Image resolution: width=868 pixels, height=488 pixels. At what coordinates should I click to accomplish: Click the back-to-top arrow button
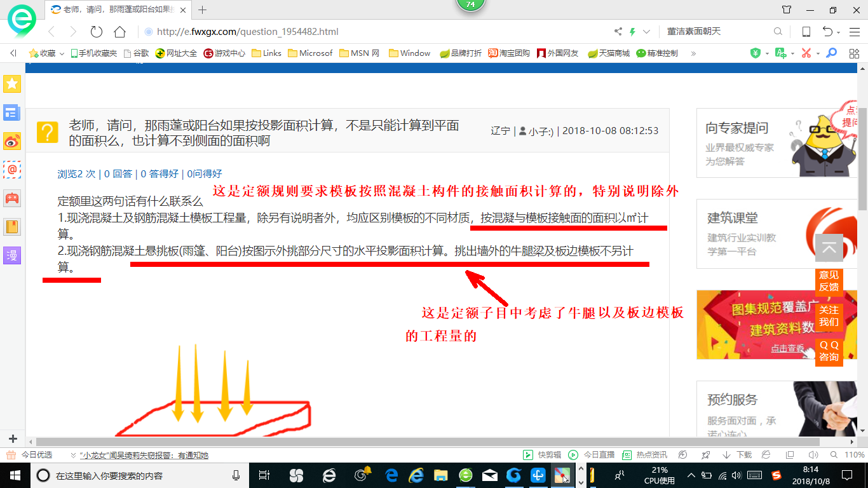(x=829, y=248)
